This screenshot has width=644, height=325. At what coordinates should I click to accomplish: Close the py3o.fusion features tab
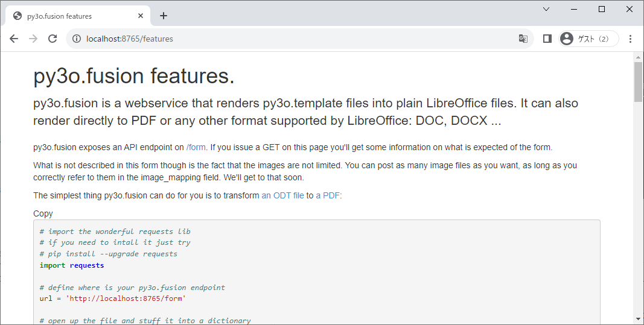pos(141,16)
